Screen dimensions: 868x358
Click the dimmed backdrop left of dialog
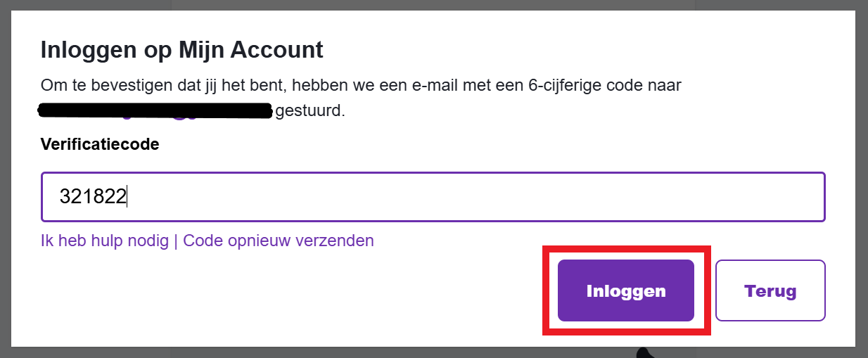tap(5, 176)
